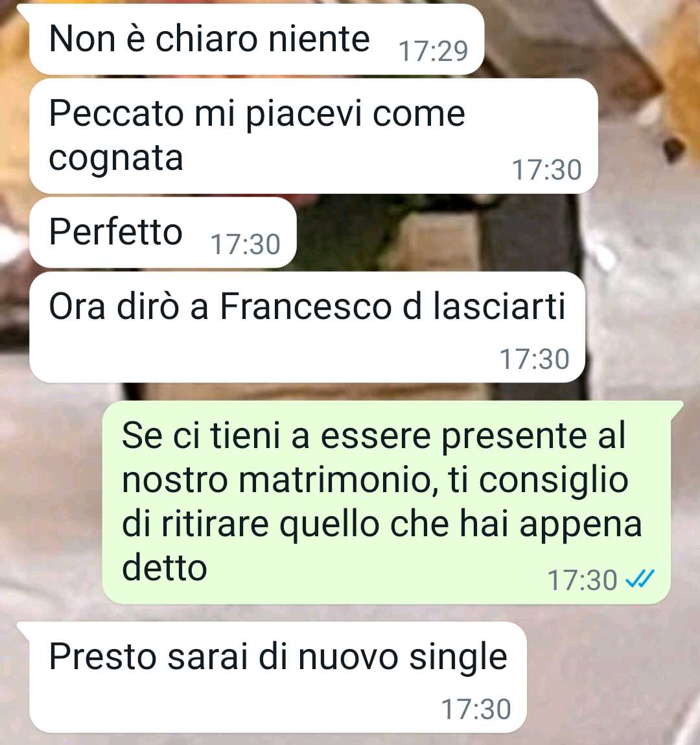Select the 'Peccato mi piacevi come cognata' bubble
This screenshot has height=745, width=700.
[x=314, y=136]
